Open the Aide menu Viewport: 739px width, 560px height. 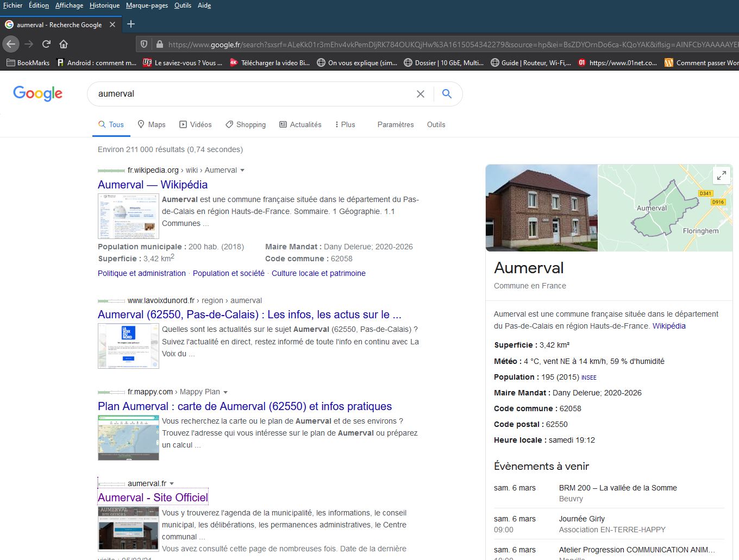point(204,5)
